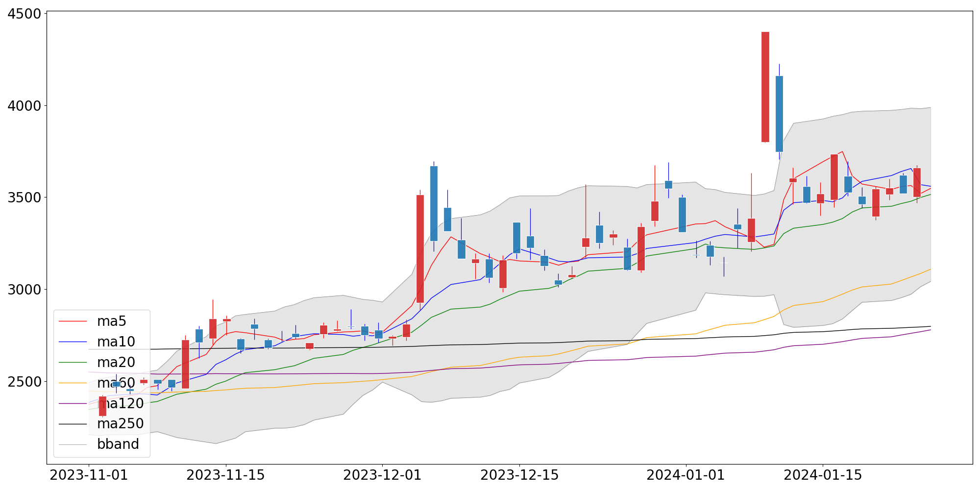Image resolution: width=980 pixels, height=490 pixels.
Task: Click the 2500 y-axis label
Action: point(24,382)
